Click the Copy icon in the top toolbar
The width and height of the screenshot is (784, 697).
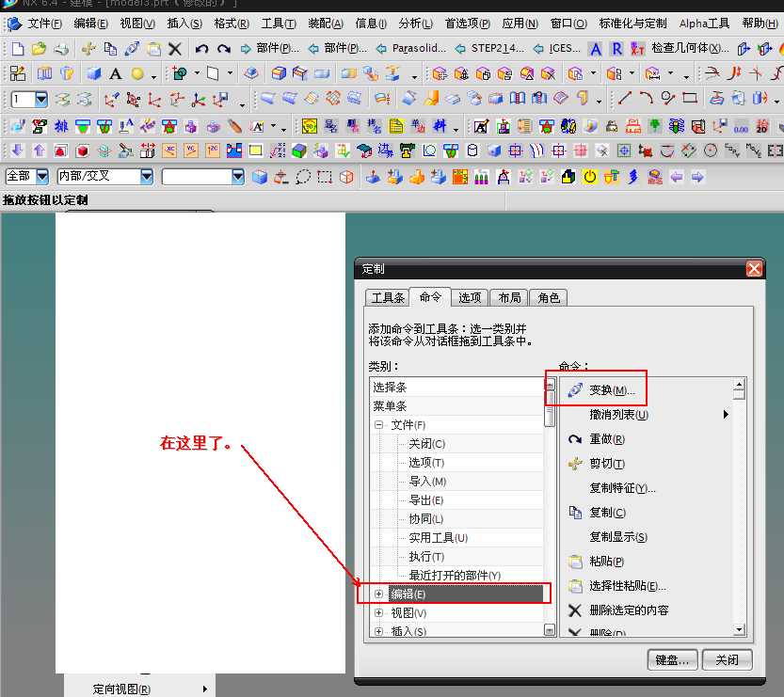click(x=110, y=49)
